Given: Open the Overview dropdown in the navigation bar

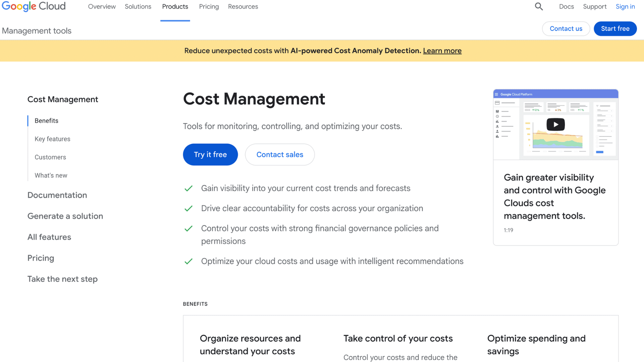Looking at the screenshot, I should pos(102,6).
